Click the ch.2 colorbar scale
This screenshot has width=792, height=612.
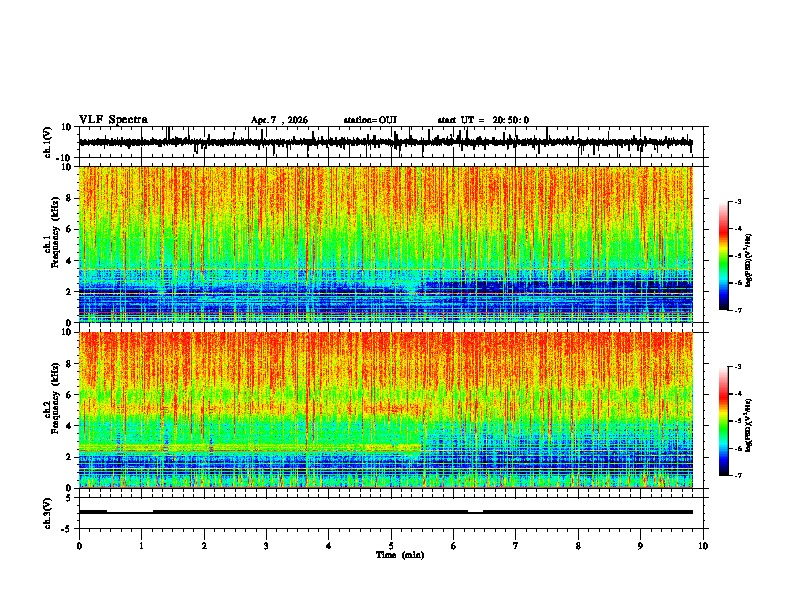(723, 421)
